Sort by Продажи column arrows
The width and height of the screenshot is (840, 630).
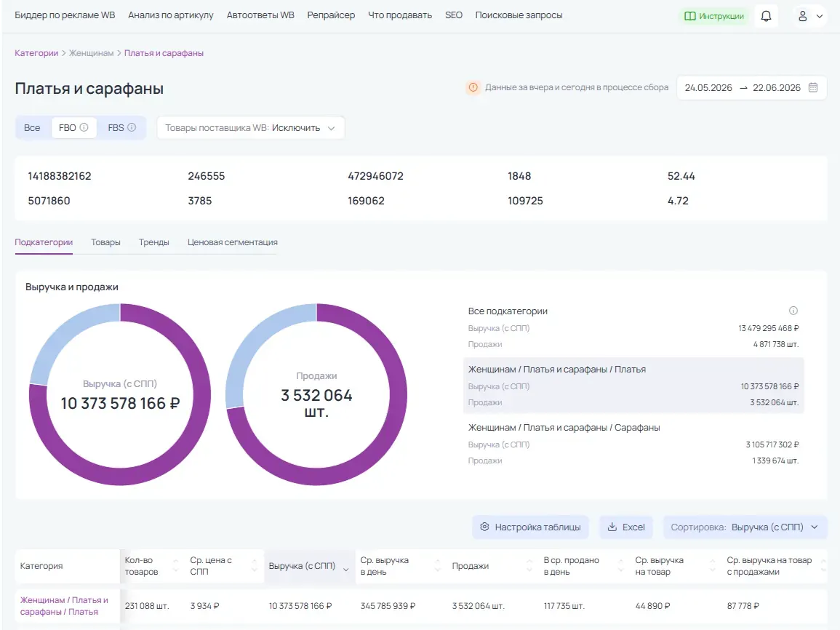pyautogui.click(x=529, y=566)
